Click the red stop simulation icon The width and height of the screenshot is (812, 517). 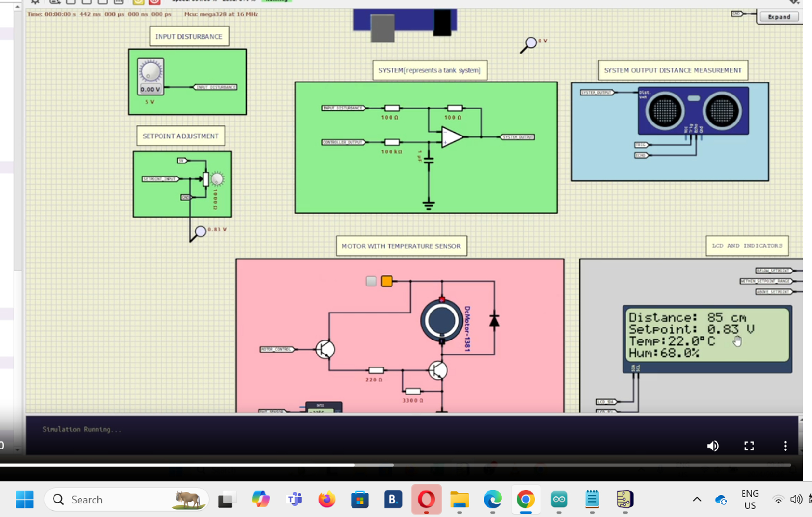[154, 2]
